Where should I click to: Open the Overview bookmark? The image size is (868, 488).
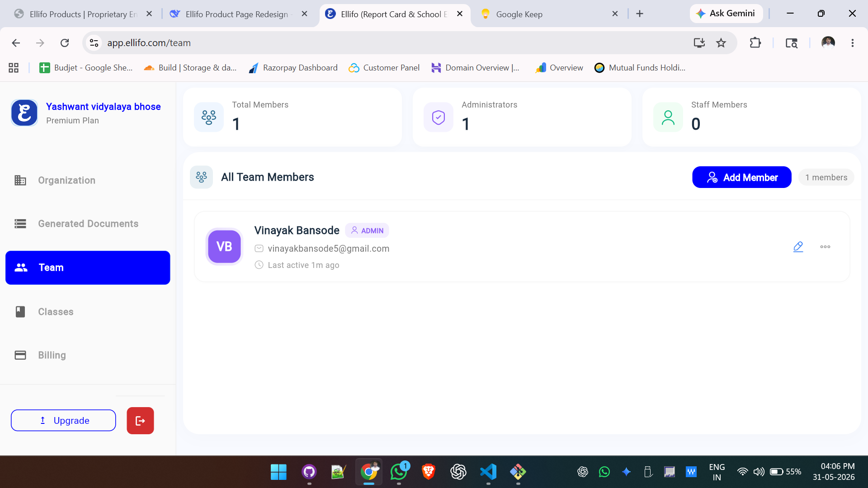click(559, 68)
